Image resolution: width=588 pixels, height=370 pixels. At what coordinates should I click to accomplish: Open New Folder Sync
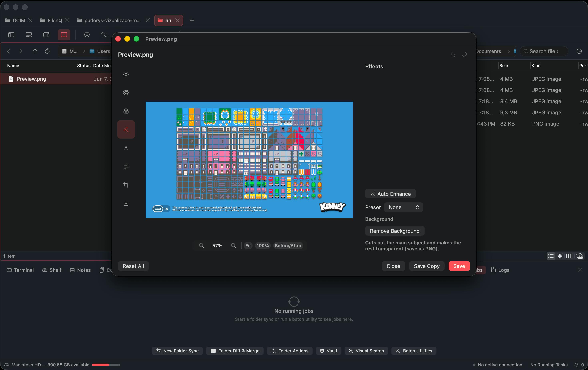tap(177, 351)
